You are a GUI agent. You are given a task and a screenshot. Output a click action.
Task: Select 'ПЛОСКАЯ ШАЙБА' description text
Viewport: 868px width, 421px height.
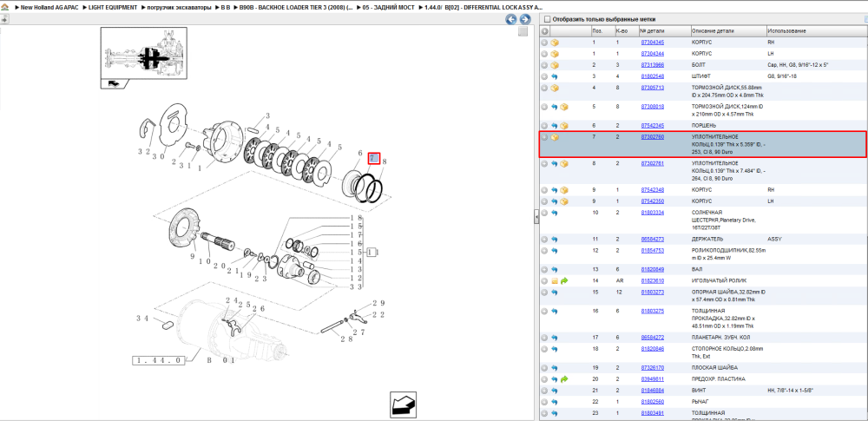tap(713, 367)
